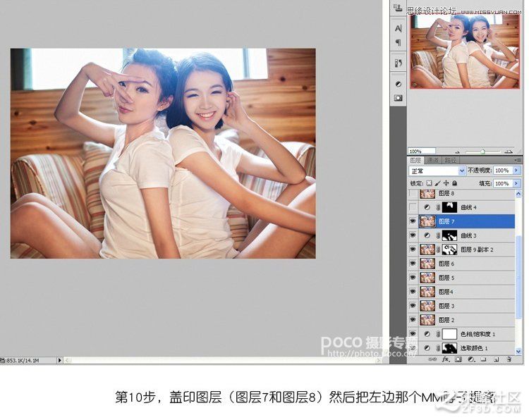
Task: Open the 正常 blend mode dropdown
Action: pos(437,171)
